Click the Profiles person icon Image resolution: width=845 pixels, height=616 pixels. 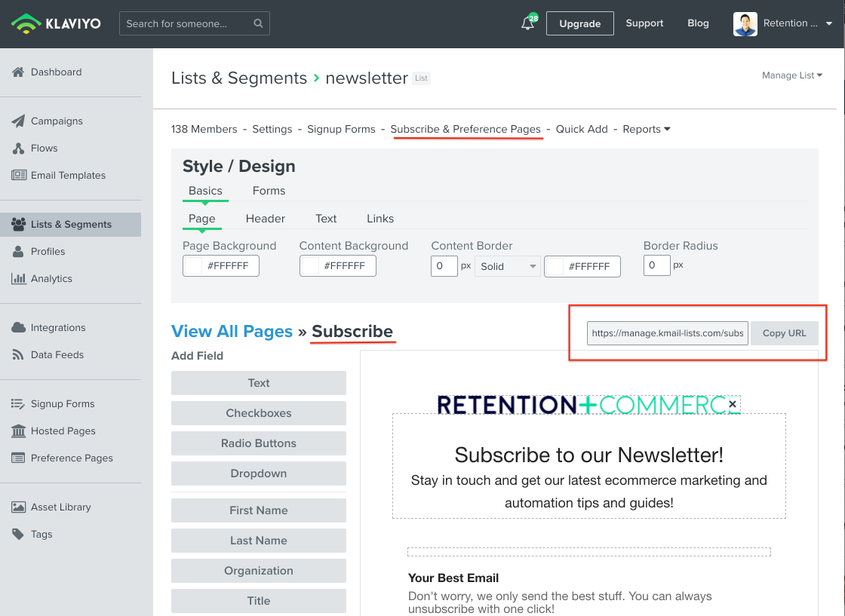coord(18,252)
